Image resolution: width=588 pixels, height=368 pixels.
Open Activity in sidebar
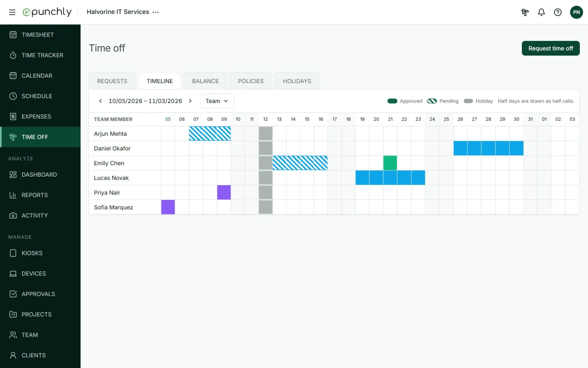click(40, 215)
